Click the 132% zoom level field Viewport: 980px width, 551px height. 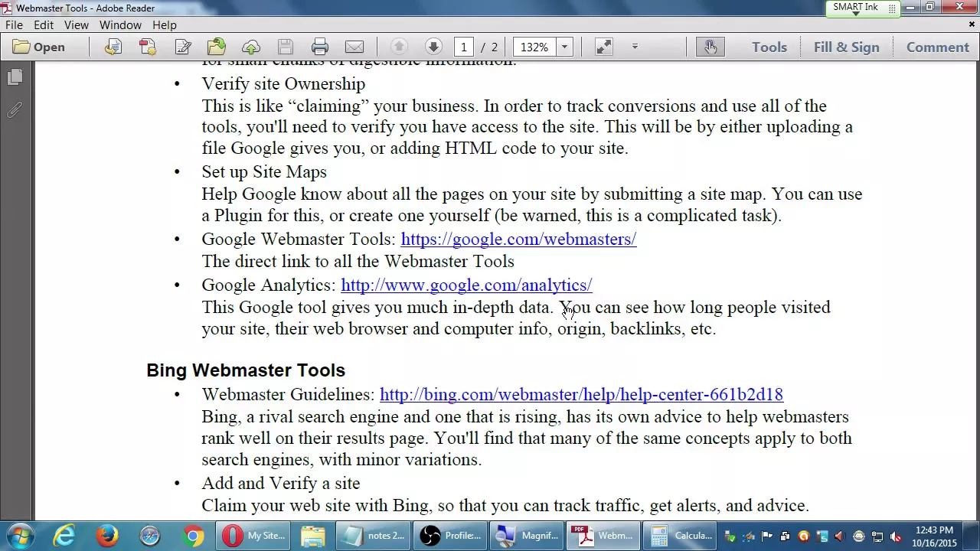[x=534, y=47]
